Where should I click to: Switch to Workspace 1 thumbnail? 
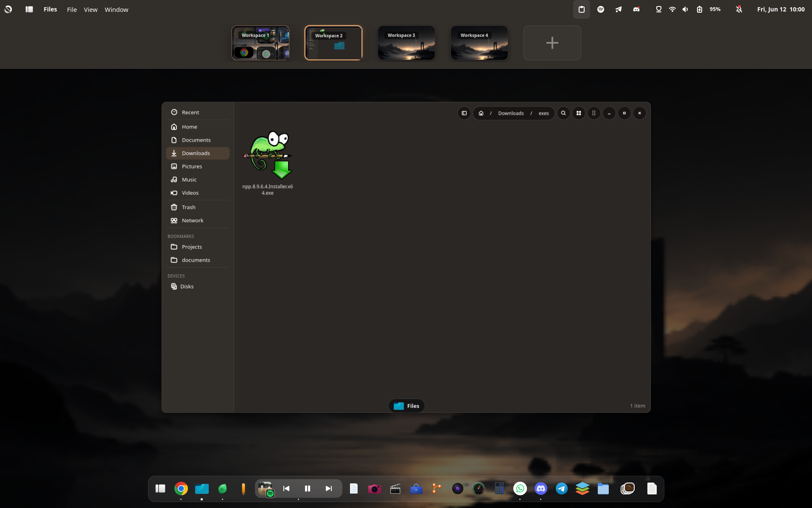260,43
